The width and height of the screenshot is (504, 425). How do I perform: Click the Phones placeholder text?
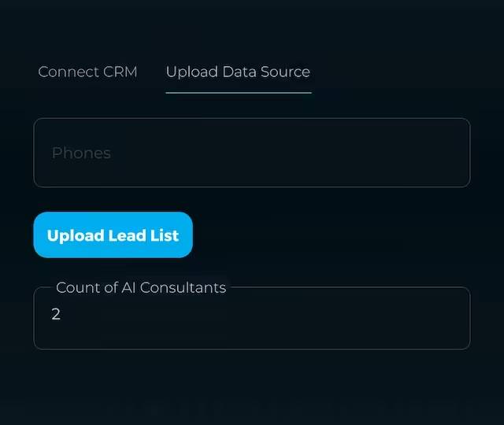pyautogui.click(x=81, y=153)
